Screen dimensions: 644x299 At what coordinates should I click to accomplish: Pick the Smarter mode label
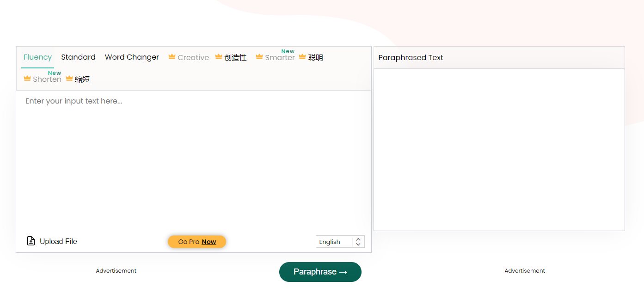[280, 58]
